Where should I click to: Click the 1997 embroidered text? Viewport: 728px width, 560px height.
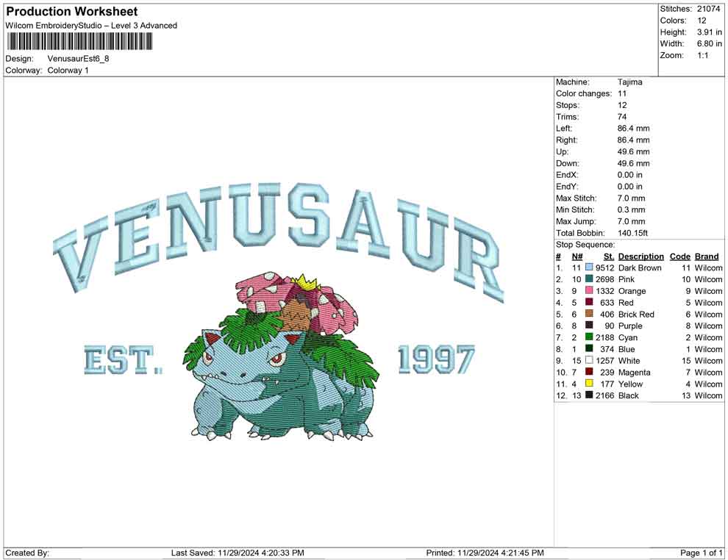(x=436, y=359)
